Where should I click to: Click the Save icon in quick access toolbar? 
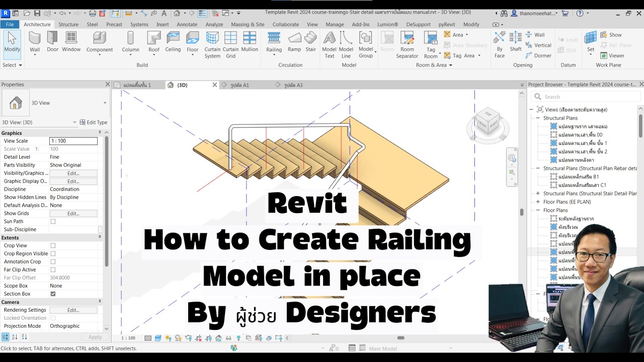click(x=37, y=13)
